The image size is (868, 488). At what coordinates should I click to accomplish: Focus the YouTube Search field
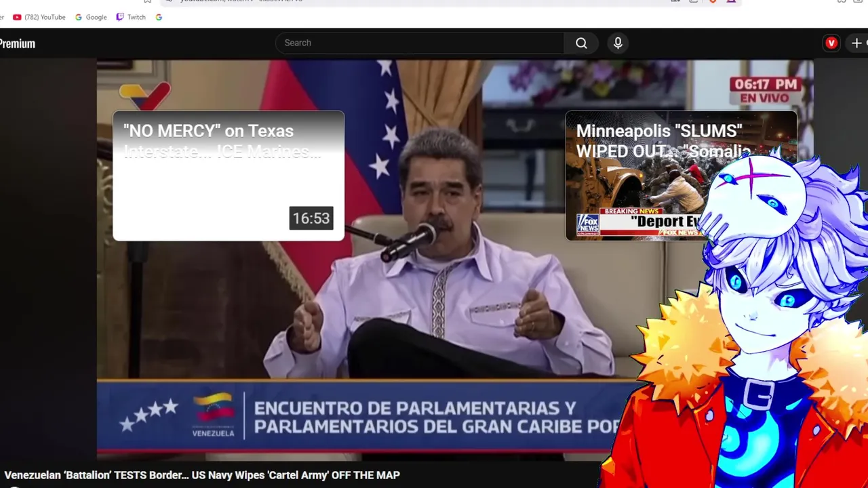[420, 43]
